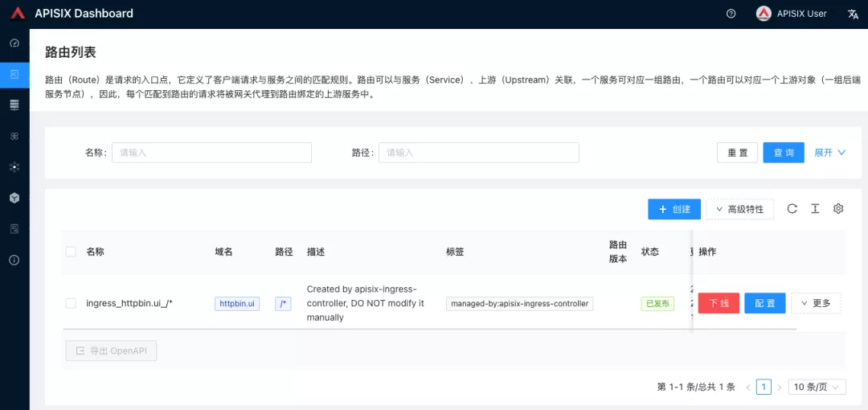Select page 1 in pagination

click(x=764, y=387)
